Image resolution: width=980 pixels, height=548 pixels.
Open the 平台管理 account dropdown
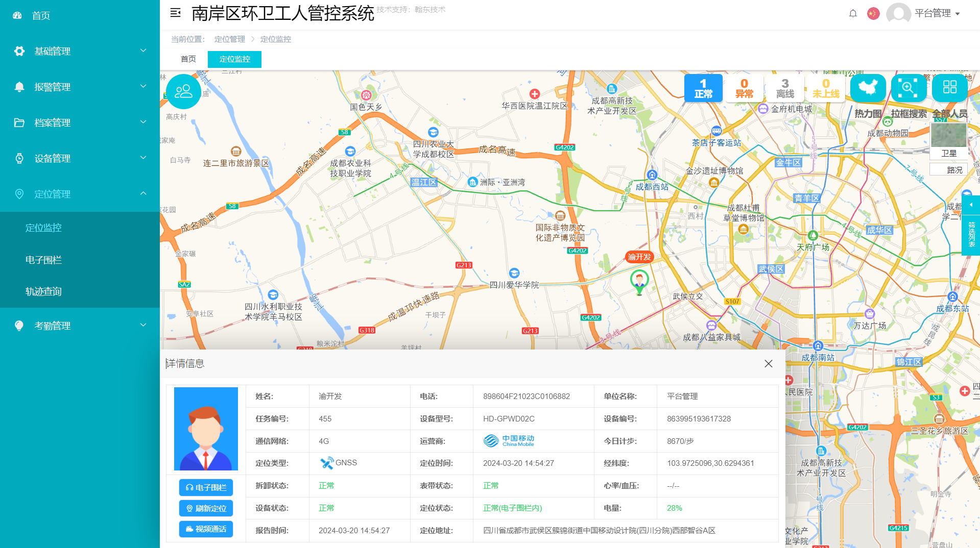point(937,13)
